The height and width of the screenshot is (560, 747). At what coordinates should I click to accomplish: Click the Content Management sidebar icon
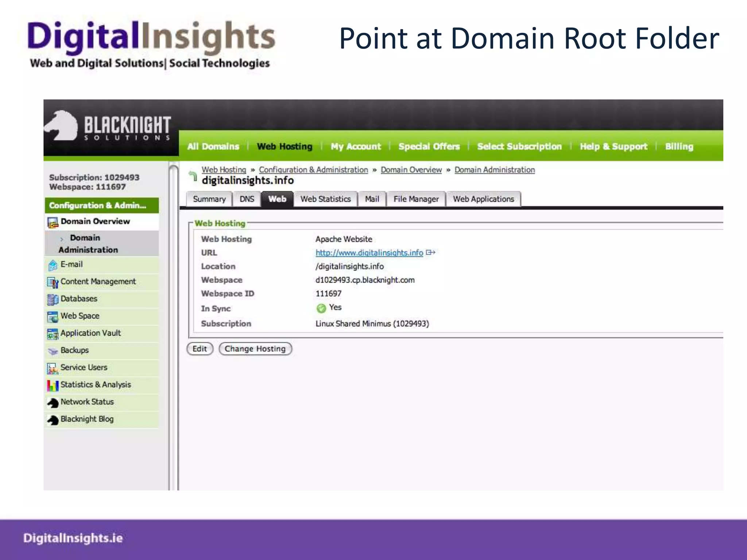[x=53, y=282]
